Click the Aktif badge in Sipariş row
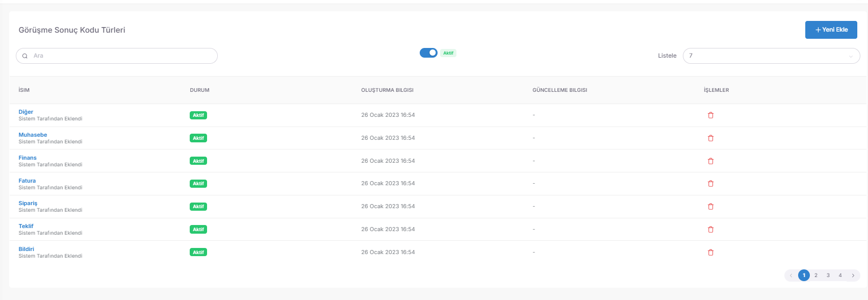The width and height of the screenshot is (868, 300). [x=198, y=207]
